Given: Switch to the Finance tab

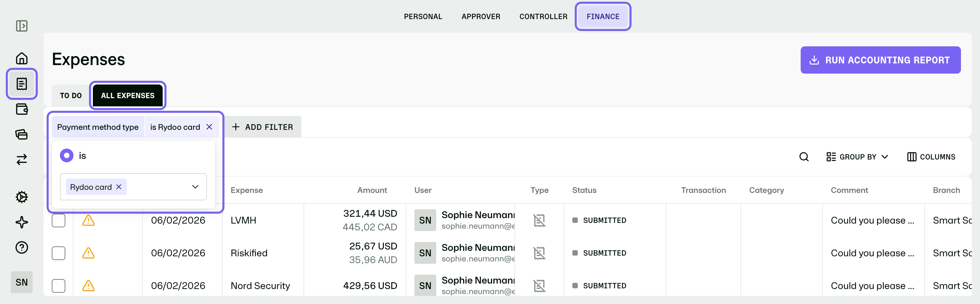Looking at the screenshot, I should 603,16.
